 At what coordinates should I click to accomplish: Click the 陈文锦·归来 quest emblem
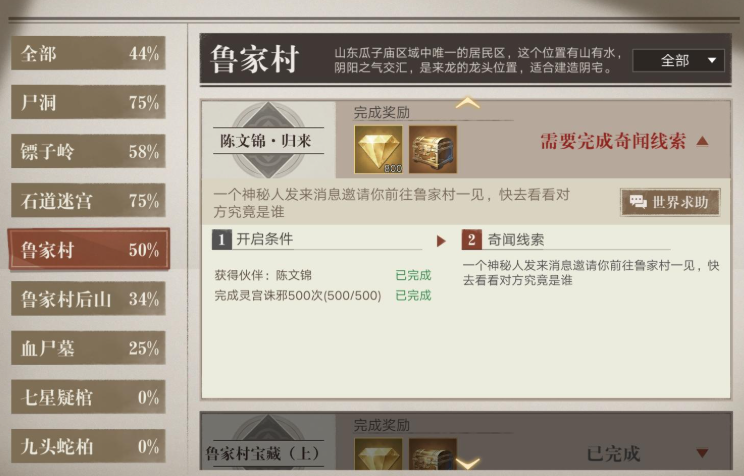point(269,140)
